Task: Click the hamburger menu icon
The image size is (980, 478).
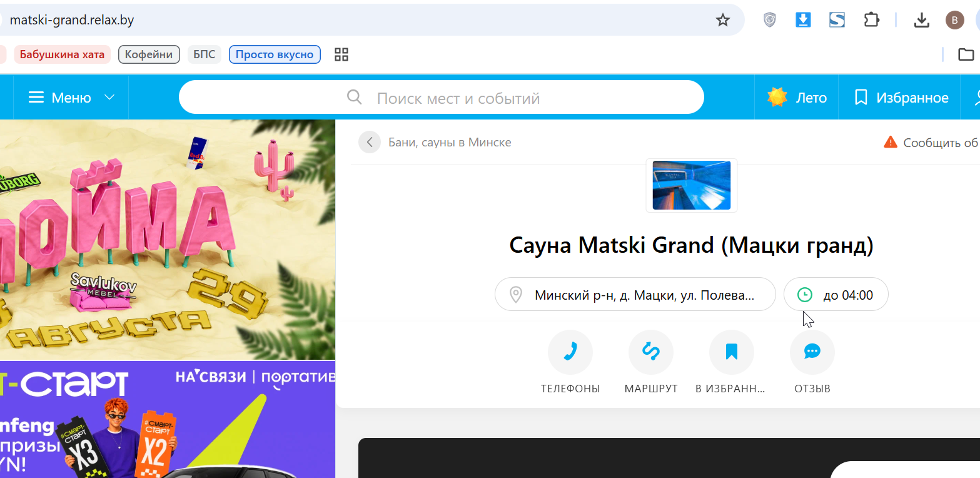Action: click(36, 98)
